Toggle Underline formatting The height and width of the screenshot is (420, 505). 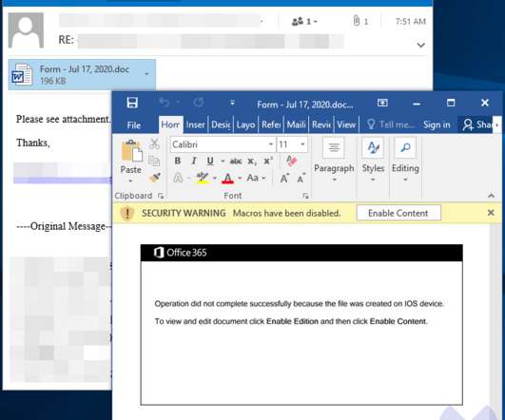[x=210, y=161]
